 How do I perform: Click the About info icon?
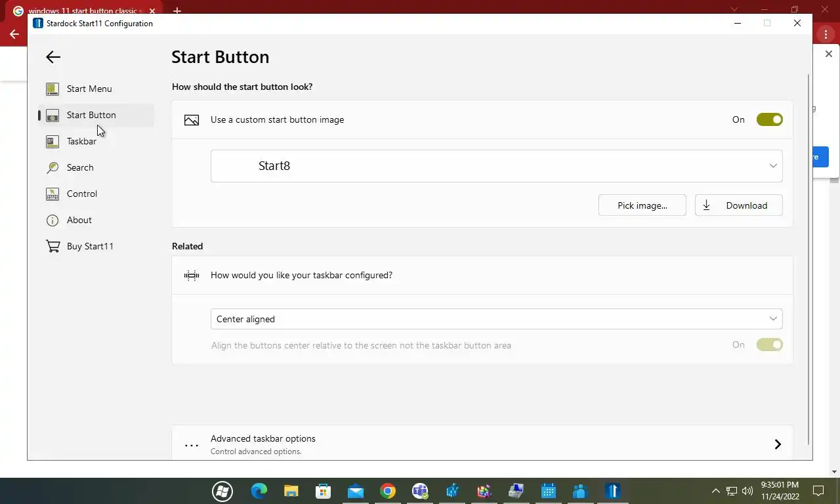[x=52, y=220]
